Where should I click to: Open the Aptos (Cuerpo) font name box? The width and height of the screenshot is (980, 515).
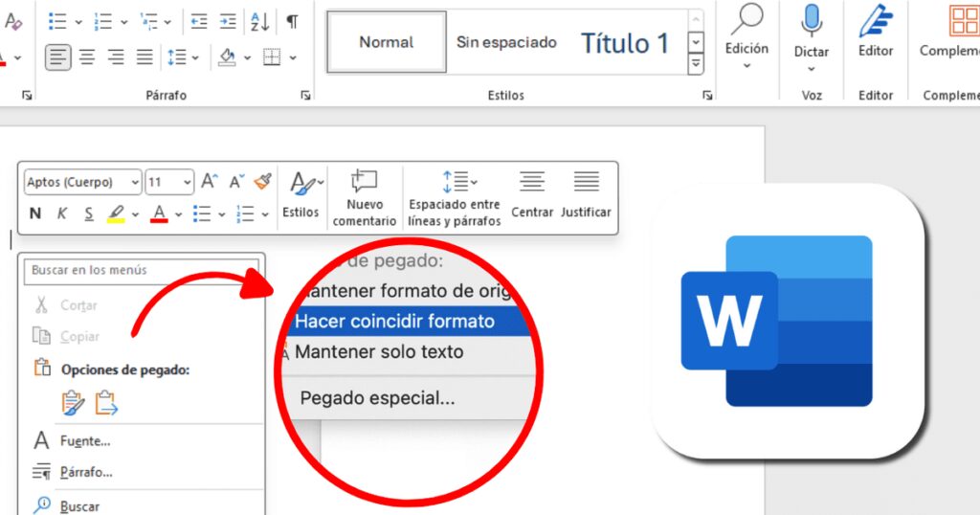tap(82, 182)
